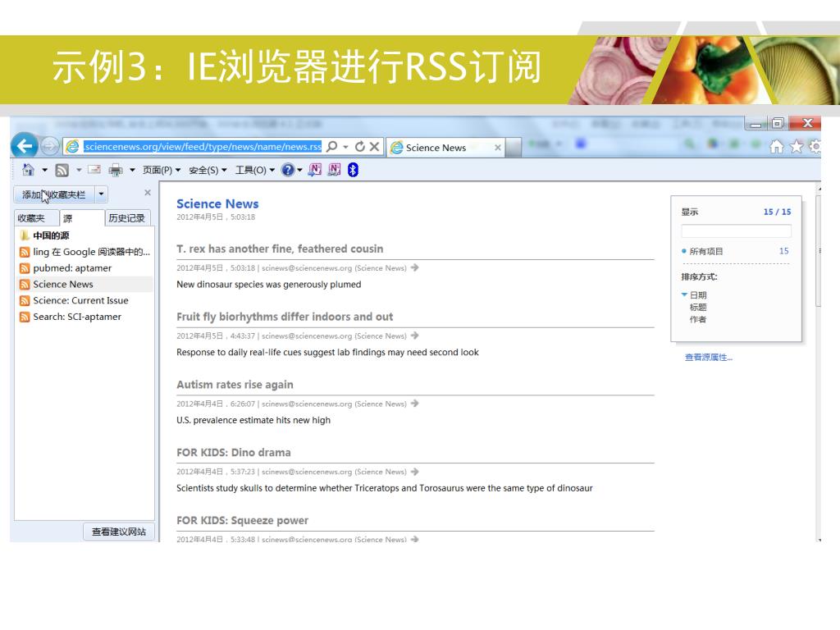Open tools with the gear icon
The image size is (840, 630).
pyautogui.click(x=815, y=146)
